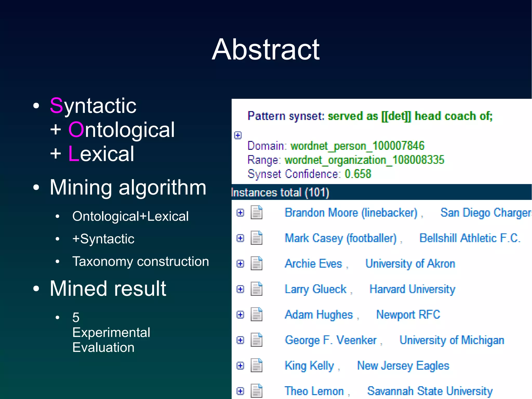Click document icon beside Larry Glueck row
The image size is (532, 399).
[256, 289]
